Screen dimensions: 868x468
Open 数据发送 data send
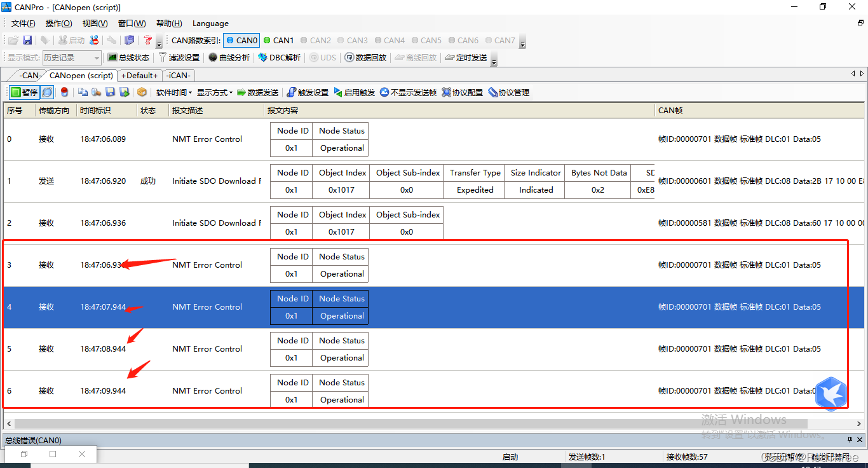[x=257, y=92]
